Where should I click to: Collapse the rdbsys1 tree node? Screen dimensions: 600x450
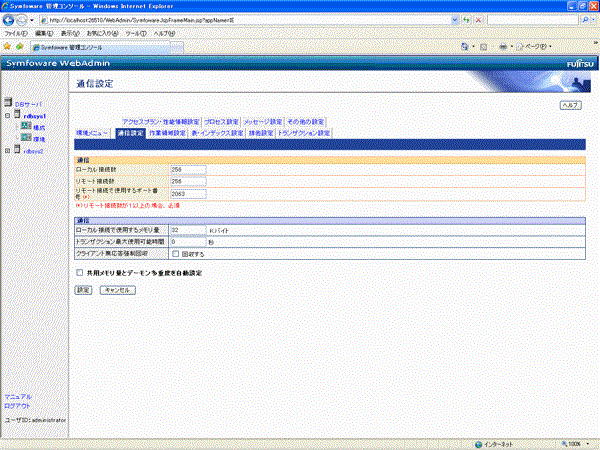(8, 115)
